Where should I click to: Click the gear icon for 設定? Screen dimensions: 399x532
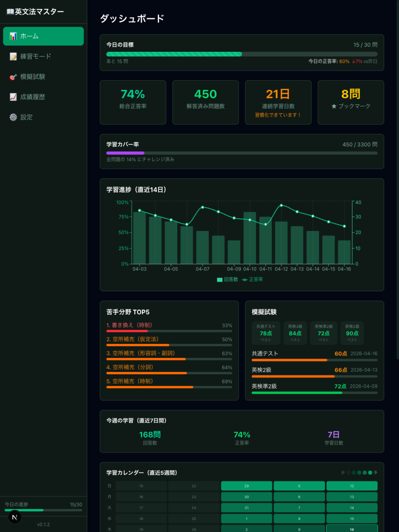[x=13, y=117]
